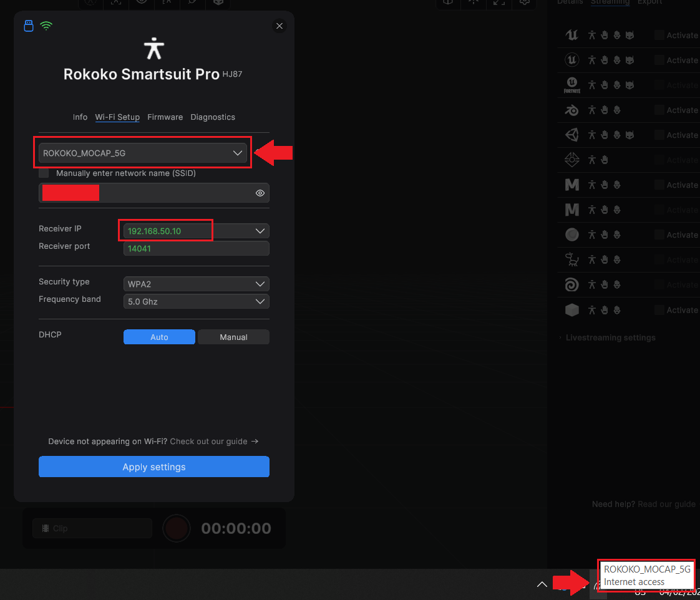Click hand icon in Blender row
The height and width of the screenshot is (600, 700).
605,110
